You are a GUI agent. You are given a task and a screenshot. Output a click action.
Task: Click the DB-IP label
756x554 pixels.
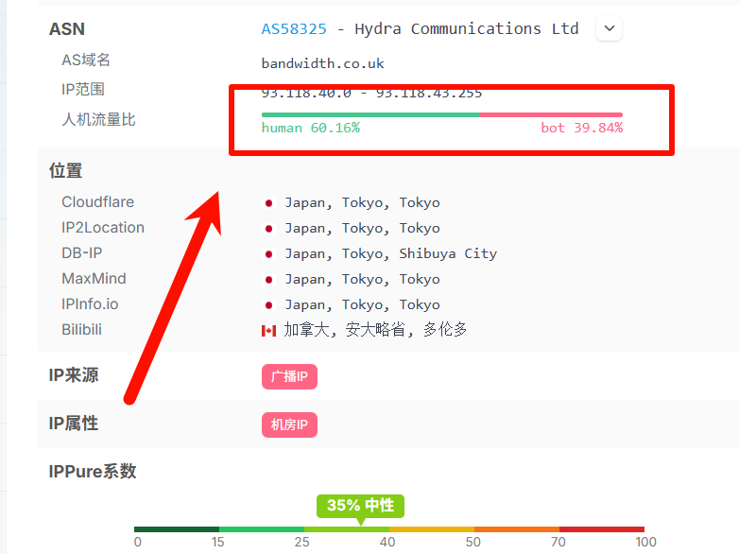(82, 253)
